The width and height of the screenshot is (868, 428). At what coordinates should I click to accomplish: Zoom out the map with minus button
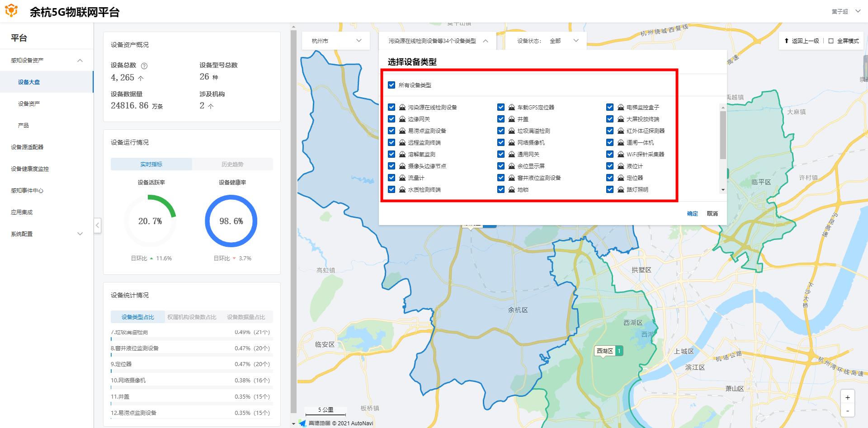(848, 411)
